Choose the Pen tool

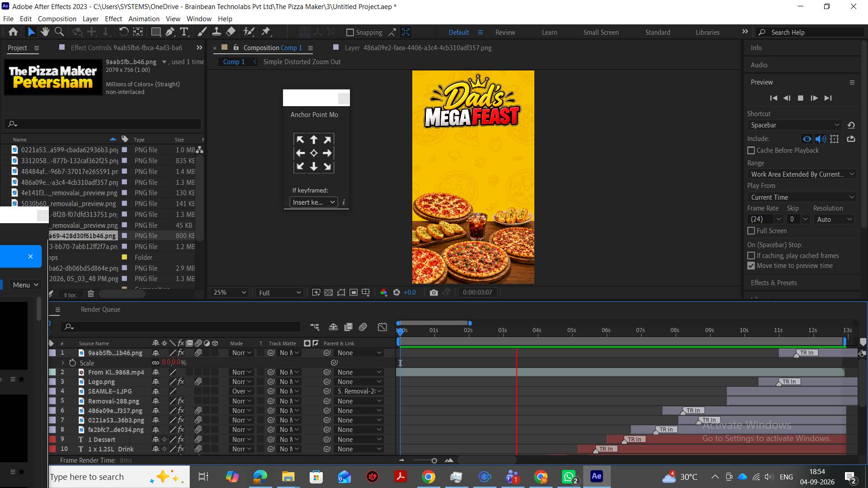click(x=170, y=32)
